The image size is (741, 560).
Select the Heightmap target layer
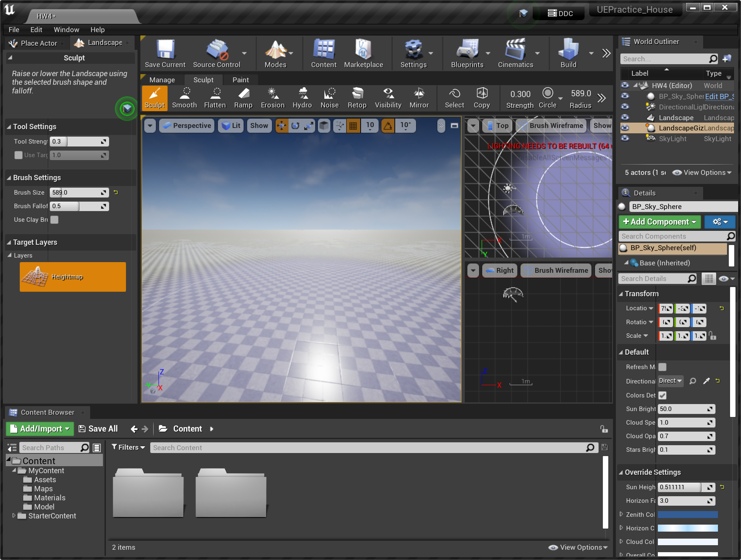point(73,277)
